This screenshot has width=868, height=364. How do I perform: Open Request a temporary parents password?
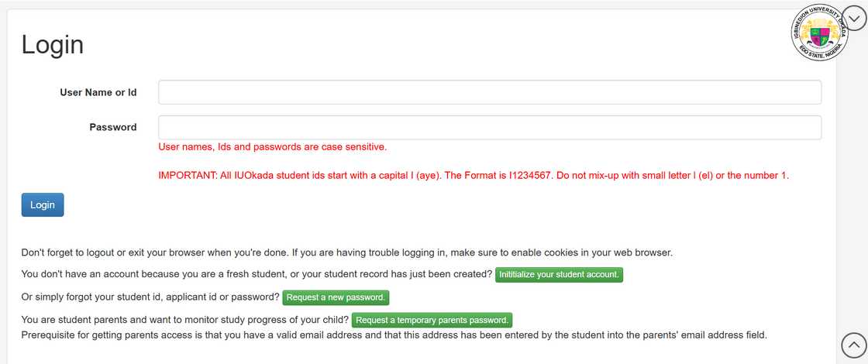point(432,320)
